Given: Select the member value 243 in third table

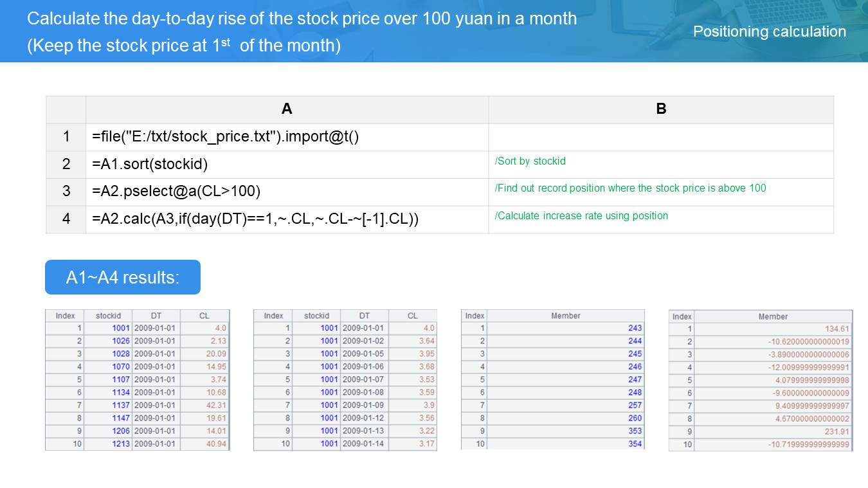Looking at the screenshot, I should [635, 328].
